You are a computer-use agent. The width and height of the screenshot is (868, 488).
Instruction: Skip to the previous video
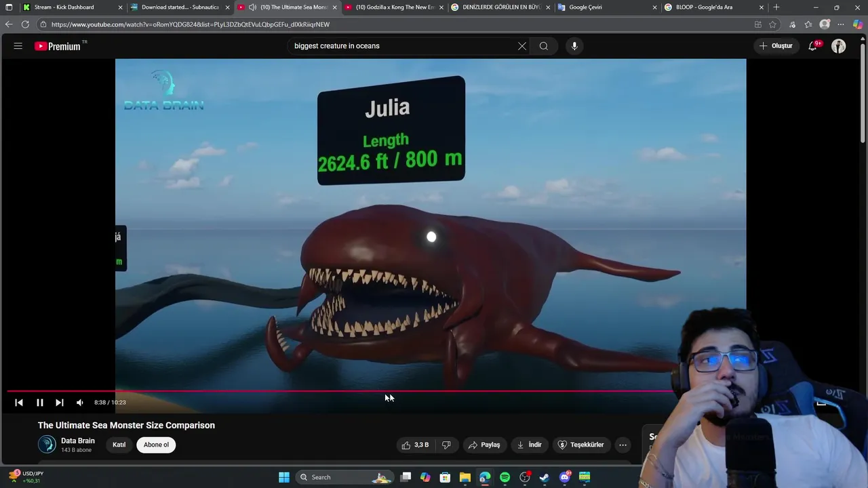19,403
